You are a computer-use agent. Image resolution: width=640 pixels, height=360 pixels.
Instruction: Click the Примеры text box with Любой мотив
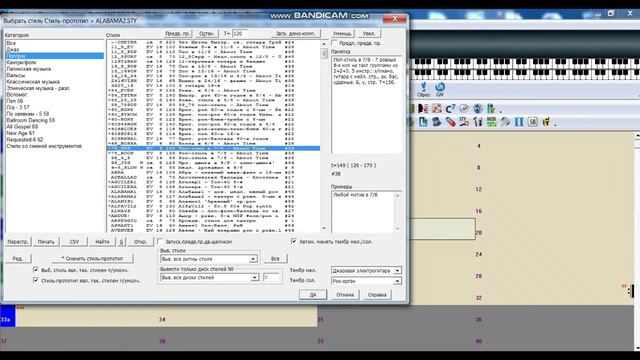pyautogui.click(x=363, y=211)
